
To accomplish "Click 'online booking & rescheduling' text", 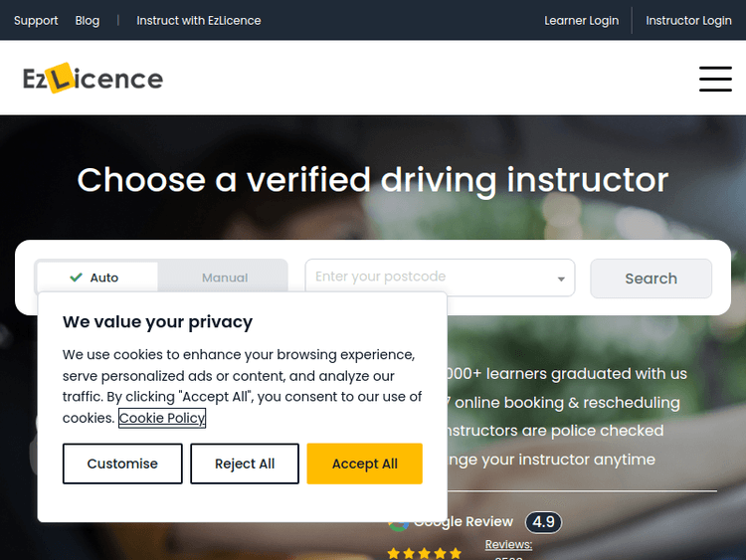I will pos(567,403).
